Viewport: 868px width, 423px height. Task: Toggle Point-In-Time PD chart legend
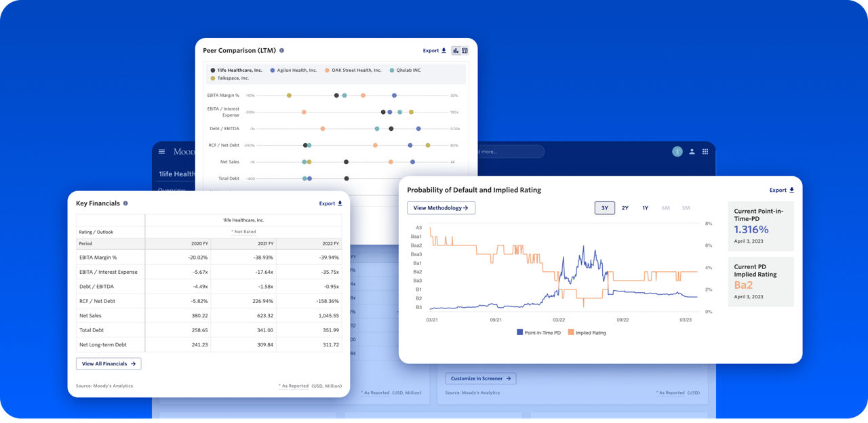(538, 333)
